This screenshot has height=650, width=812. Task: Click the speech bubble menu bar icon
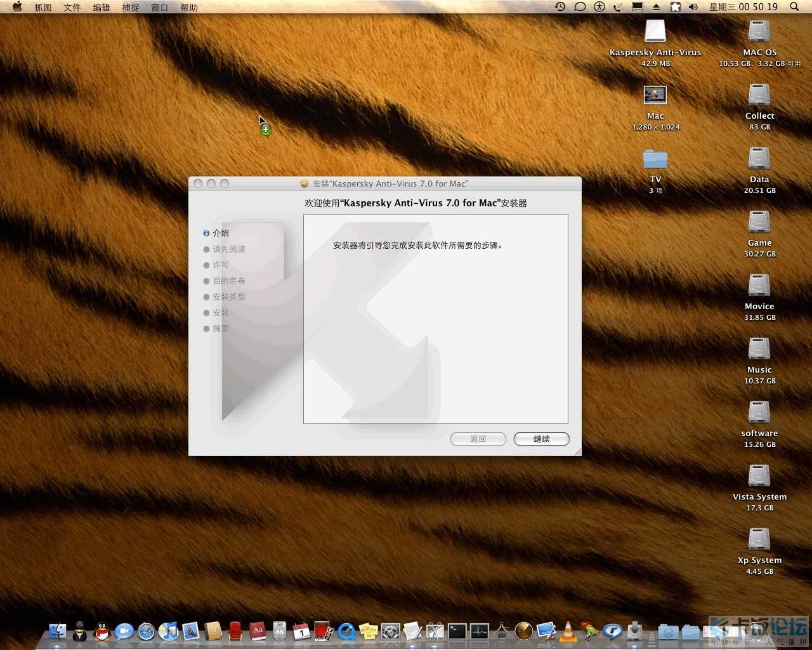click(x=580, y=7)
